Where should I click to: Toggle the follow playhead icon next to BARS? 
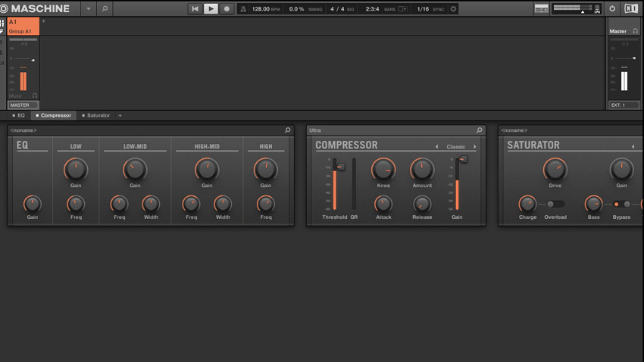coord(402,8)
